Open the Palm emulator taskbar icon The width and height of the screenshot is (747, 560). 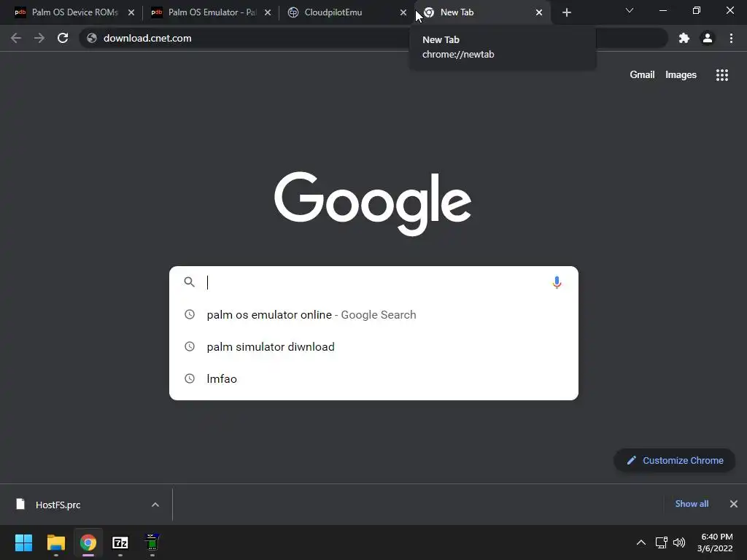coord(152,542)
